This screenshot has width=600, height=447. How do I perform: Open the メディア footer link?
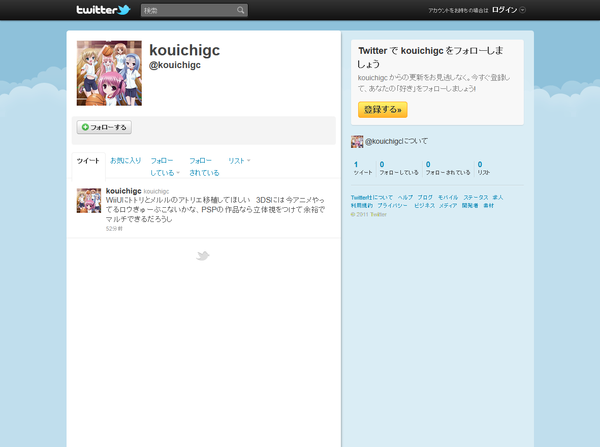point(448,206)
